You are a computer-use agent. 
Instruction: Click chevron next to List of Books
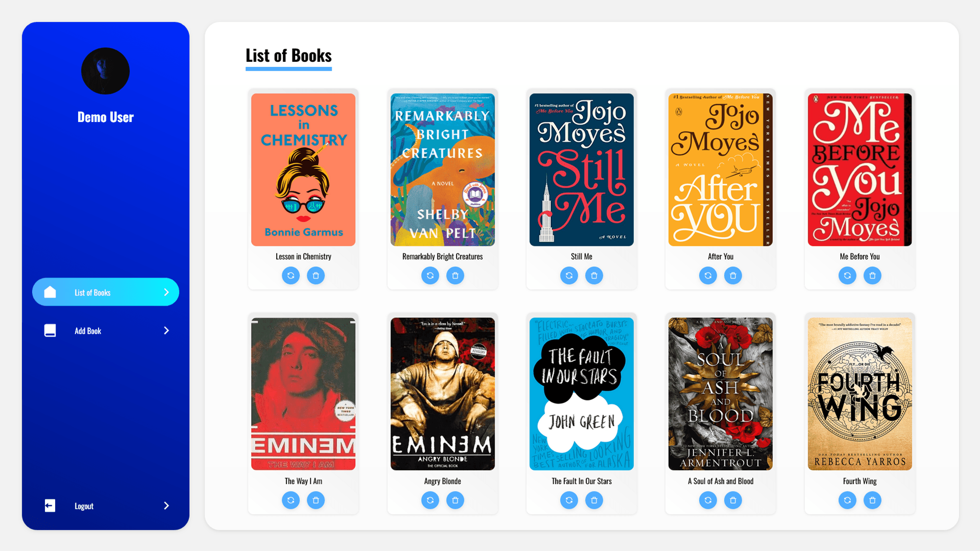pyautogui.click(x=166, y=292)
